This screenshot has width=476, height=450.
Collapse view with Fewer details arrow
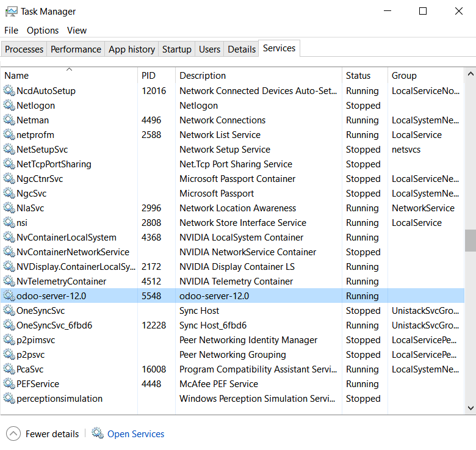[13, 434]
